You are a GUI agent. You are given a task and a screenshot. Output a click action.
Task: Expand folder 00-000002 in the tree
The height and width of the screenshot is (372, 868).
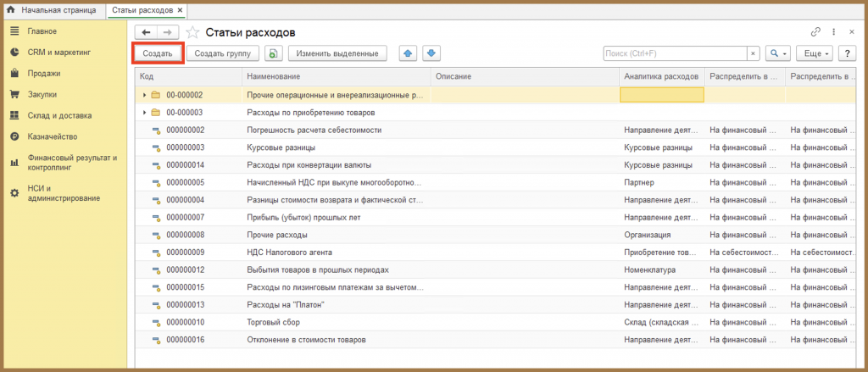144,95
